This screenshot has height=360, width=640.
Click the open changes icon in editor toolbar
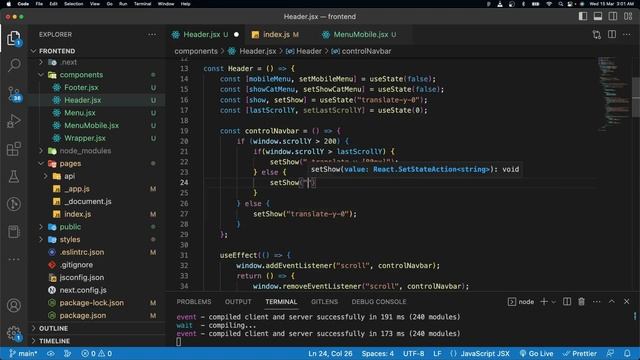(597, 35)
